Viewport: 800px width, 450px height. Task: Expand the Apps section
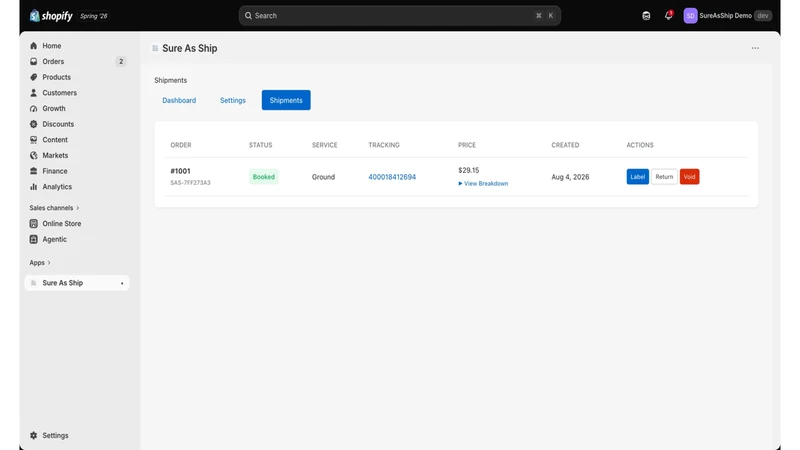[x=40, y=263]
